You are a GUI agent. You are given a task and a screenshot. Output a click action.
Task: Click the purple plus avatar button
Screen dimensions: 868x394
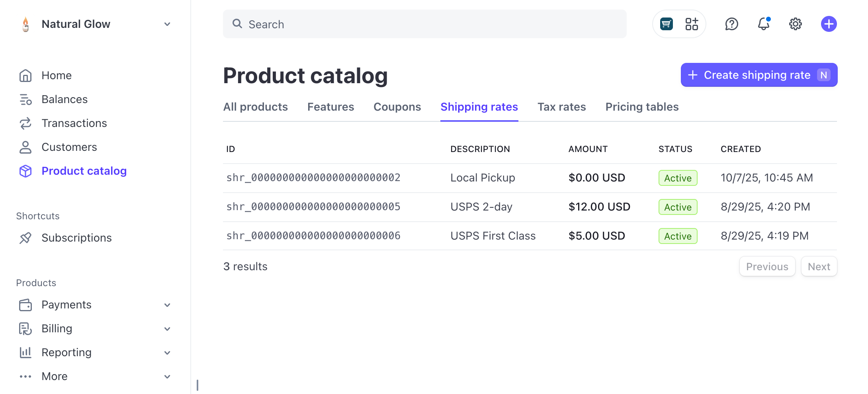click(x=829, y=24)
